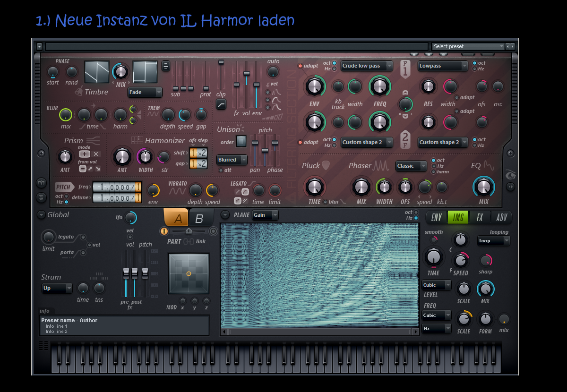Click the three-line icon button on left edge
This screenshot has height=392, width=567.
click(x=41, y=197)
